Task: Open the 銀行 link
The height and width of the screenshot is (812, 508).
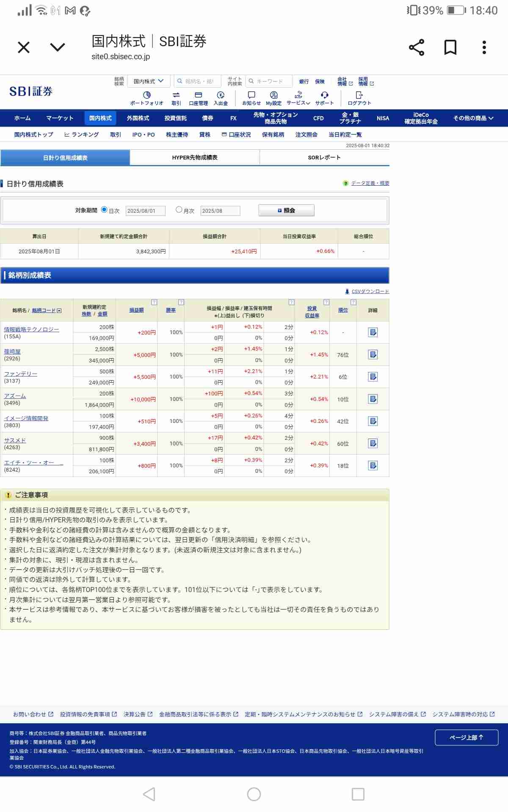Action: click(304, 82)
